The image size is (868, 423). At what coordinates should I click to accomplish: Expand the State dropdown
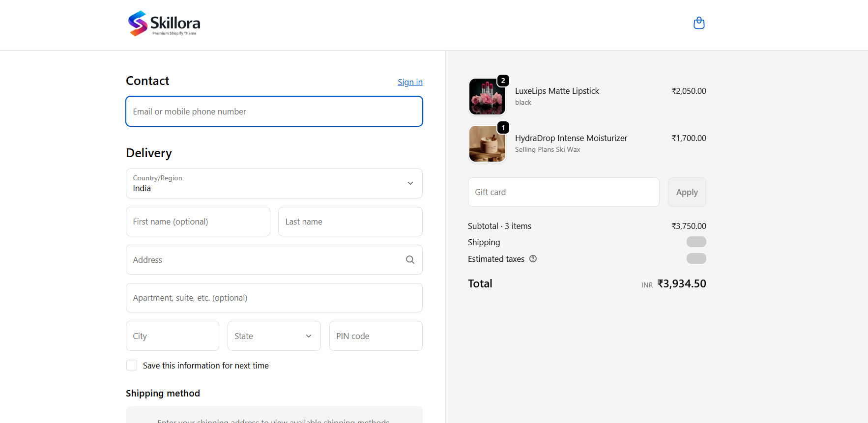274,336
